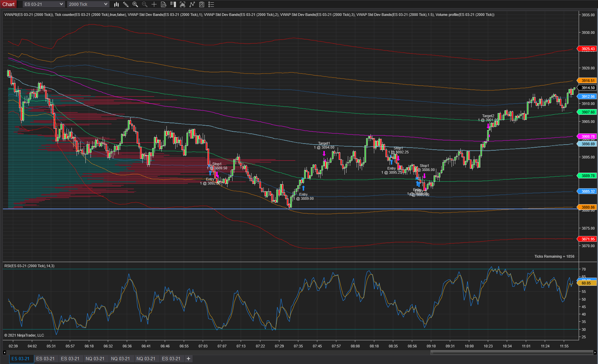Expand the ES 03-21 instrument dropdown

tap(44, 4)
